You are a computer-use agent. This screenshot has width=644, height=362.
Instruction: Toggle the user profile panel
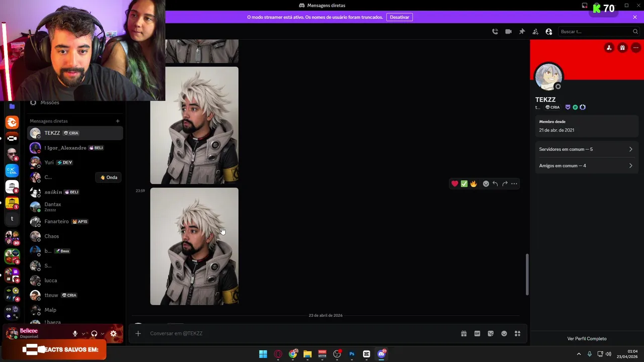click(549, 32)
